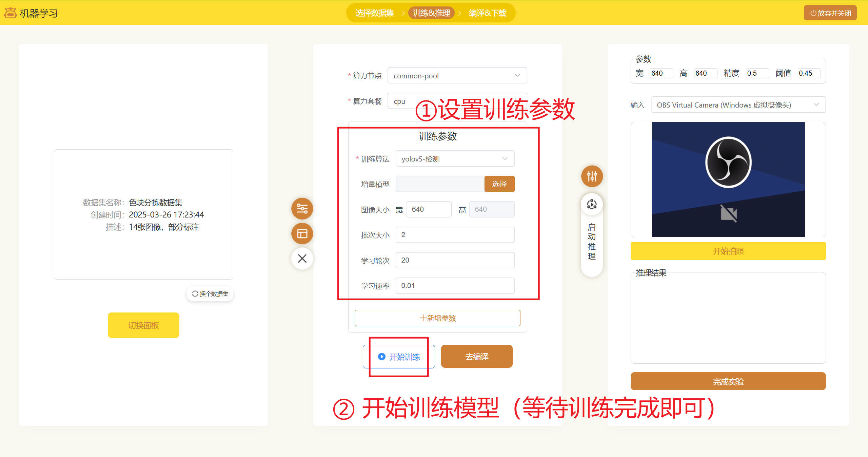This screenshot has width=868, height=457.
Task: Switch to the 编译&下载 step
Action: [487, 13]
